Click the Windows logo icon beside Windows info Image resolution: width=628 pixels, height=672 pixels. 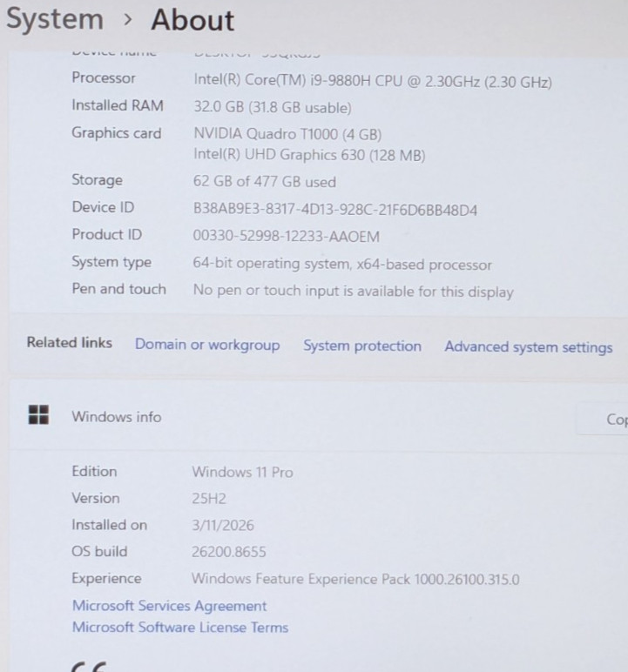tap(38, 415)
